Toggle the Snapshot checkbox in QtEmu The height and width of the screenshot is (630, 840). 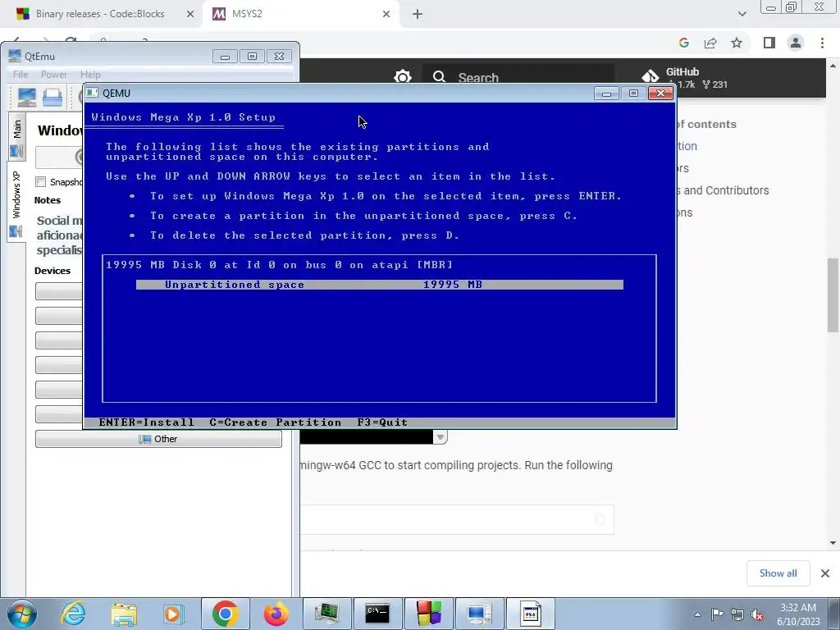(41, 182)
